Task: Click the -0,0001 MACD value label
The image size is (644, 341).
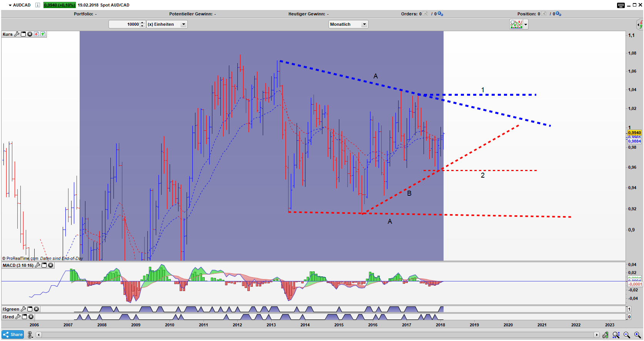Action: tap(635, 284)
